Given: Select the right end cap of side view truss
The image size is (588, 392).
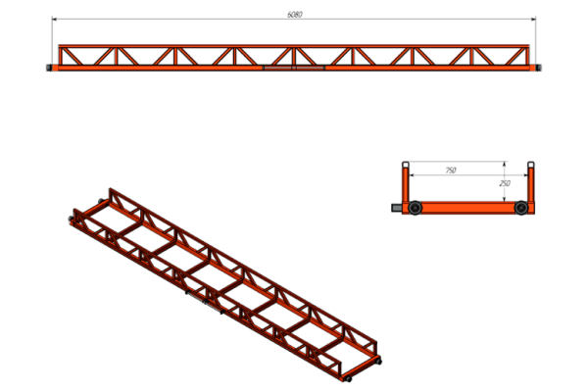Looking at the screenshot, I should (x=538, y=68).
